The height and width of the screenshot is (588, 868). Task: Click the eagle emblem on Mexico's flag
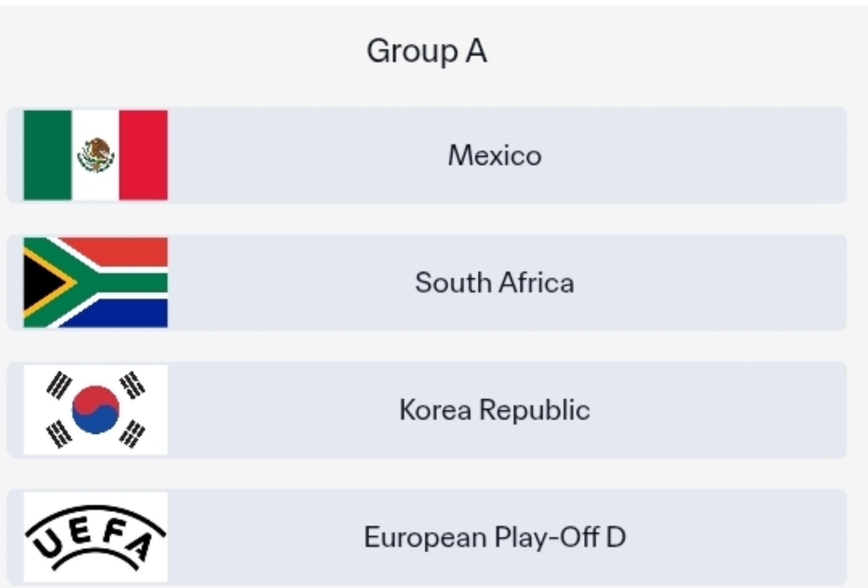click(x=96, y=155)
